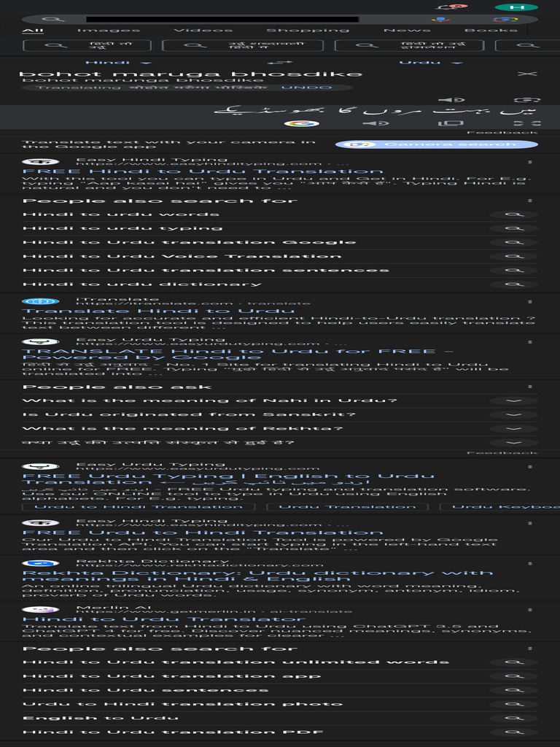This screenshot has width=560, height=747.
Task: Open the account profile avatar
Action: pyautogui.click(x=521, y=7)
